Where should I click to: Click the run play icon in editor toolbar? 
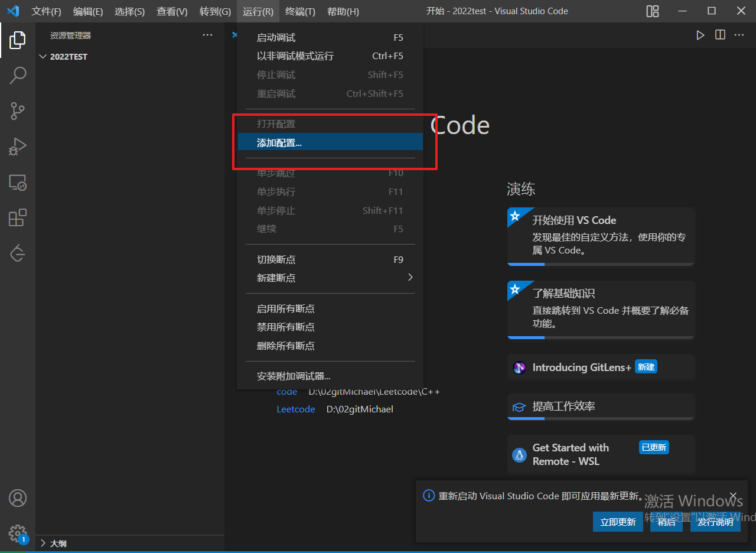click(x=700, y=35)
